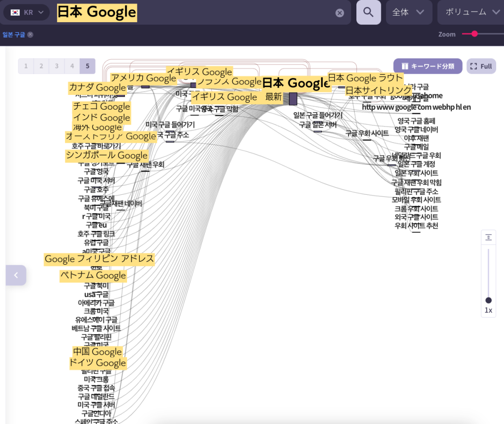
Task: Select depth tab 4
Action: pos(72,66)
